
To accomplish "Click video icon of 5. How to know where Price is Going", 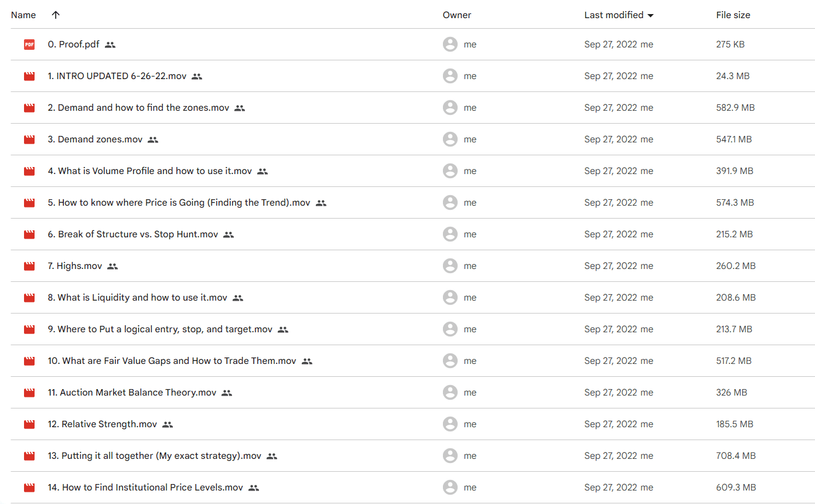I will coord(29,203).
